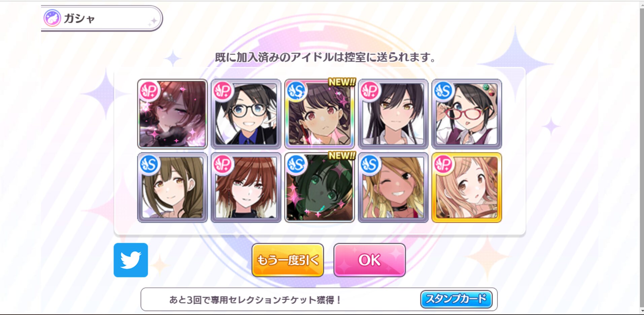This screenshot has height=315, width=644.
Task: Click the blue S badge on red-glasses card
Action: (443, 91)
